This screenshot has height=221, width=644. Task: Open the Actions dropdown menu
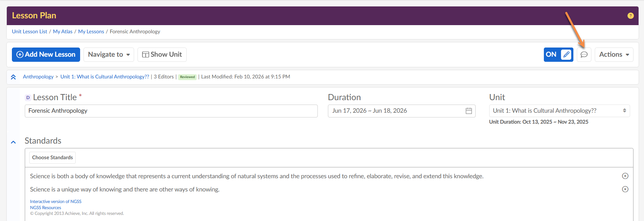[614, 55]
